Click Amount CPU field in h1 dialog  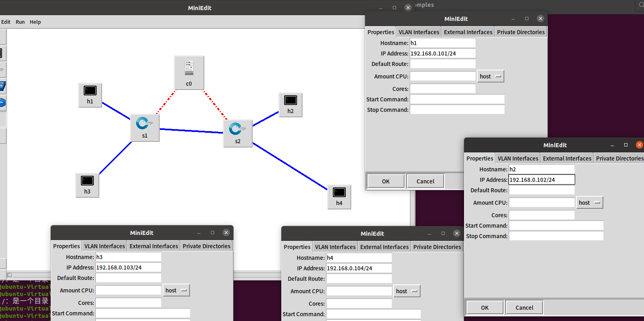coord(443,76)
